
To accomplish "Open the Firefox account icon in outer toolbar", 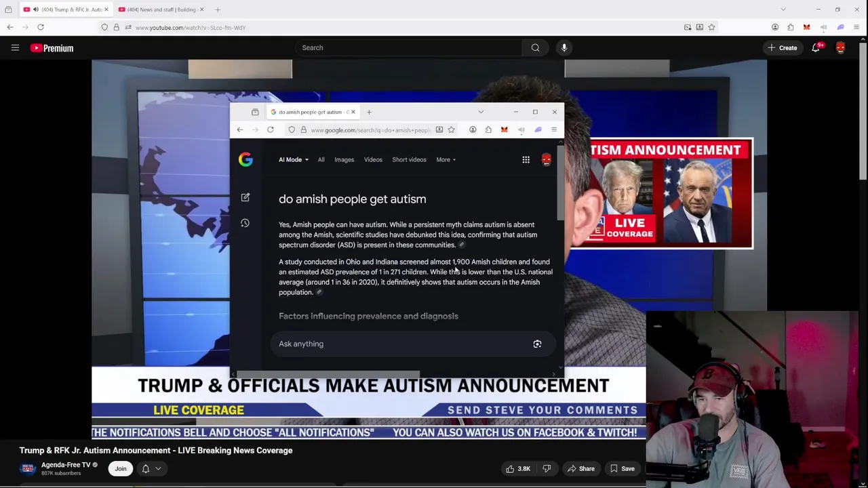I will coord(775,27).
